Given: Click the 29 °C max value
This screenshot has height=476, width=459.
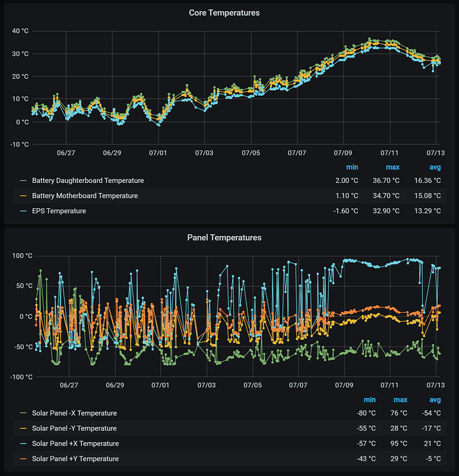Looking at the screenshot, I should [x=399, y=459].
